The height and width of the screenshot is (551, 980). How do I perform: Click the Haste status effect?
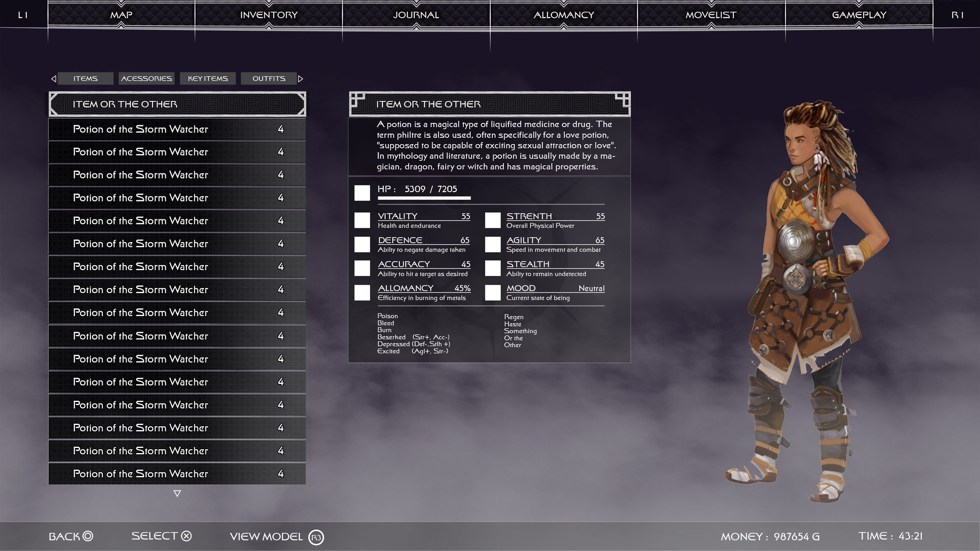[x=512, y=324]
